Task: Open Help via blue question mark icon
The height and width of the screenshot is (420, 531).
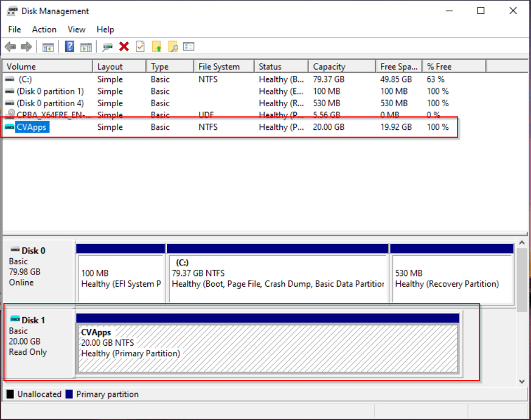Action: [x=70, y=47]
